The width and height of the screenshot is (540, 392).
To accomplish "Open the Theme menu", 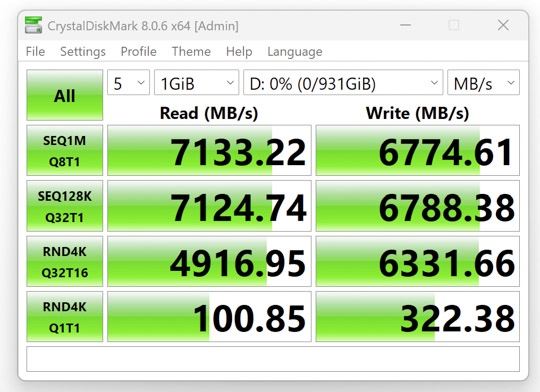I will pos(191,52).
